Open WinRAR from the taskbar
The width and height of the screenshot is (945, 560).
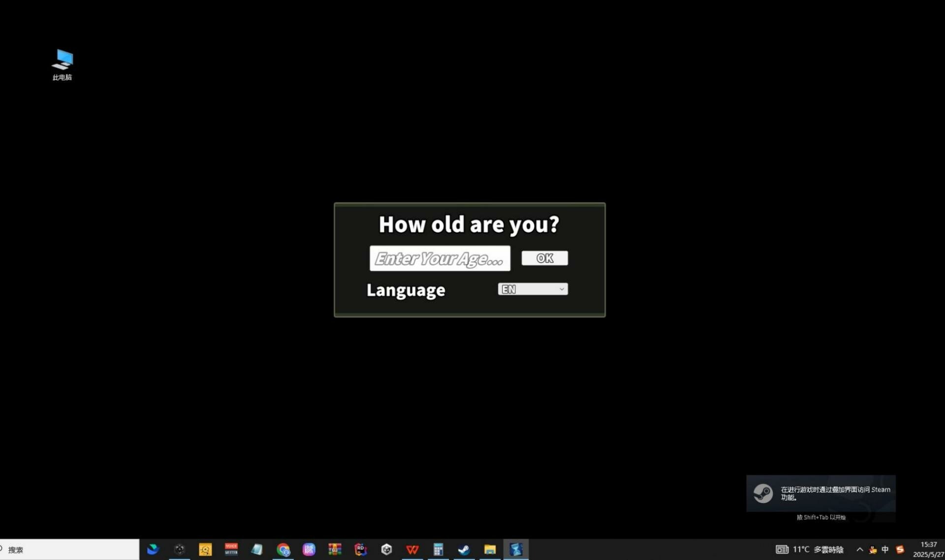tap(335, 549)
